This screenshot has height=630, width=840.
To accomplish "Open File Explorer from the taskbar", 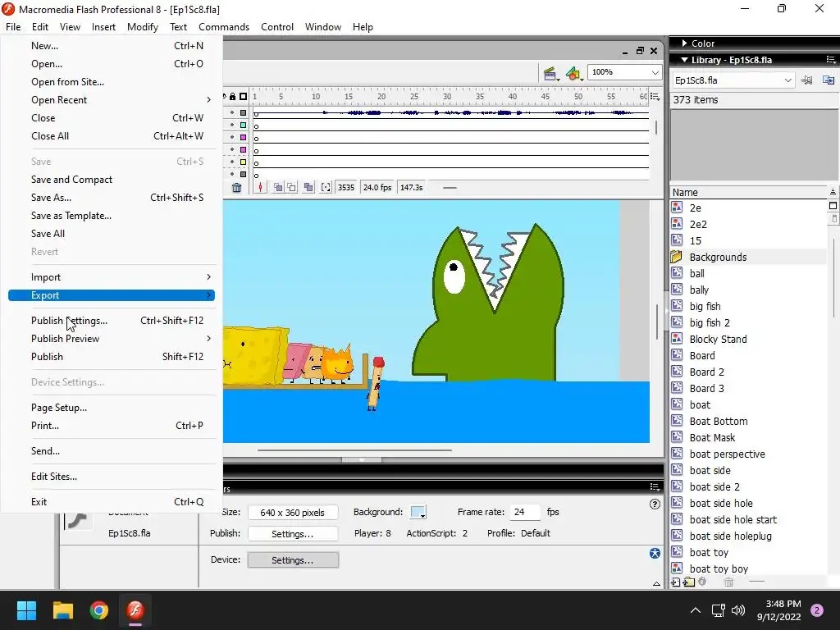I will tap(62, 610).
